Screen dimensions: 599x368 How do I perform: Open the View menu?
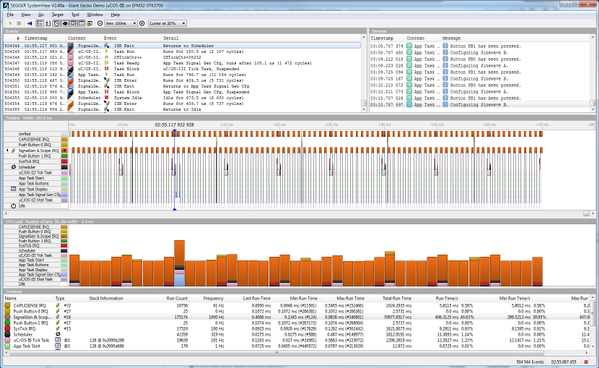tap(26, 15)
